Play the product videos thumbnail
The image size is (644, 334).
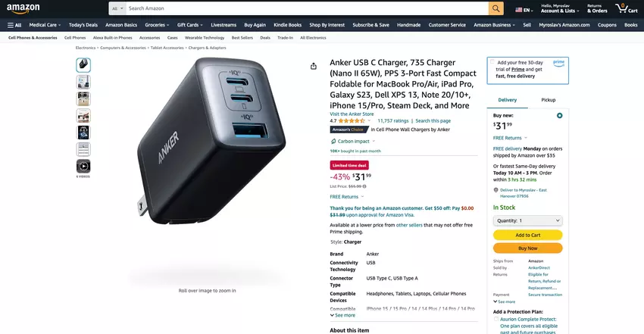pyautogui.click(x=83, y=166)
